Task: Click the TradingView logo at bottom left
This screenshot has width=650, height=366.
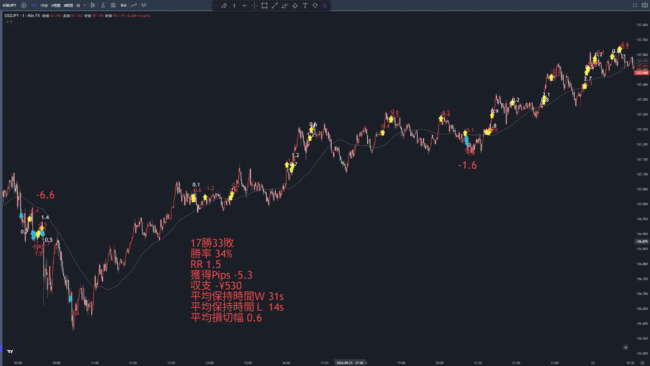Action: click(10, 351)
